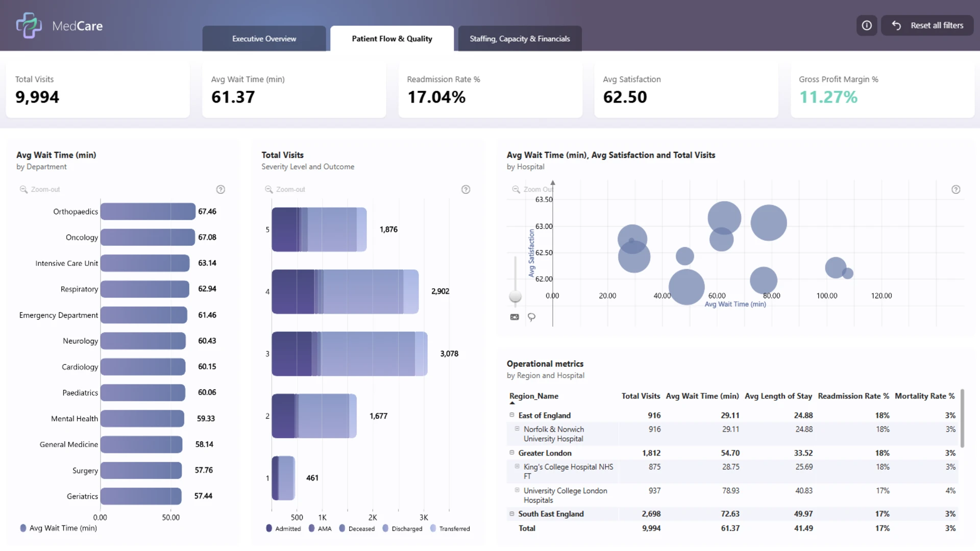
Task: Switch to the Executive Overview tab
Action: click(264, 39)
